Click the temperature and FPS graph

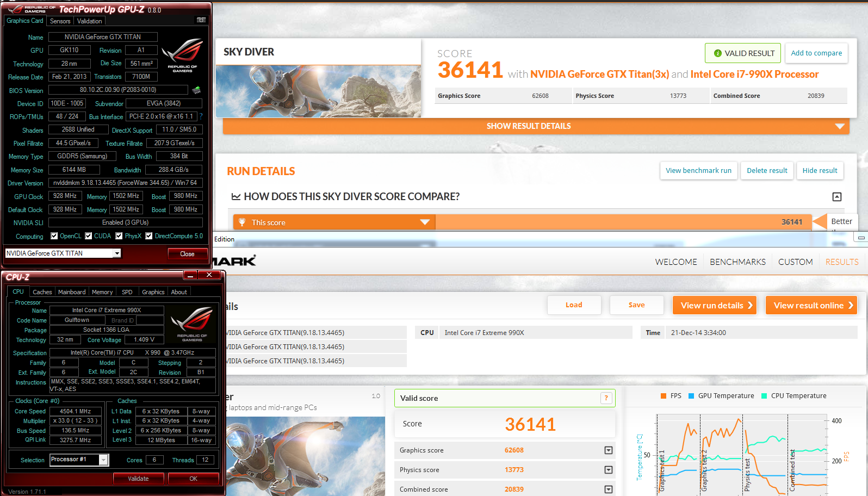(x=742, y=454)
